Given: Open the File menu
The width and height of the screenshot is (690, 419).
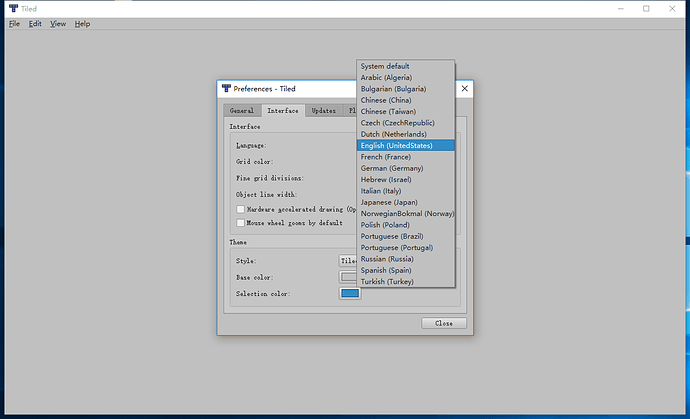Looking at the screenshot, I should [x=15, y=24].
